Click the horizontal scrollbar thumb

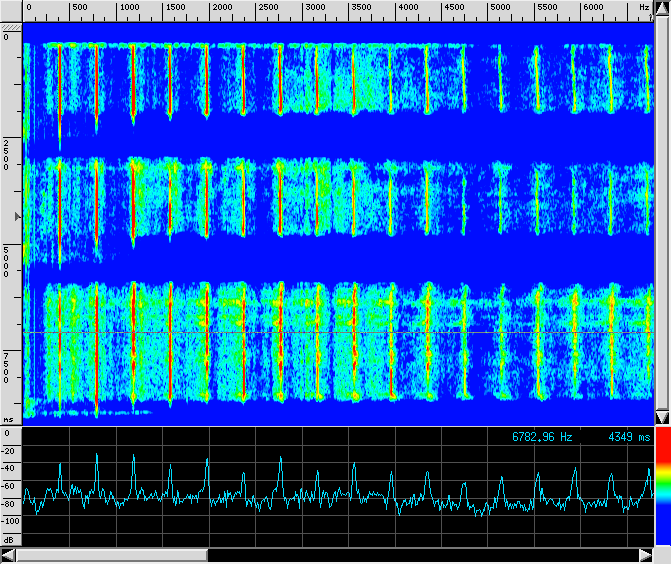click(x=111, y=554)
